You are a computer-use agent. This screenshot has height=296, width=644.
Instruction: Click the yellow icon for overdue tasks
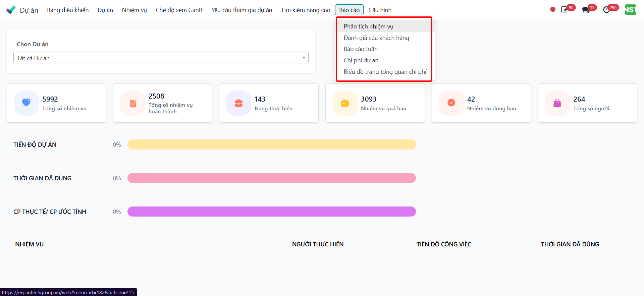click(x=345, y=103)
